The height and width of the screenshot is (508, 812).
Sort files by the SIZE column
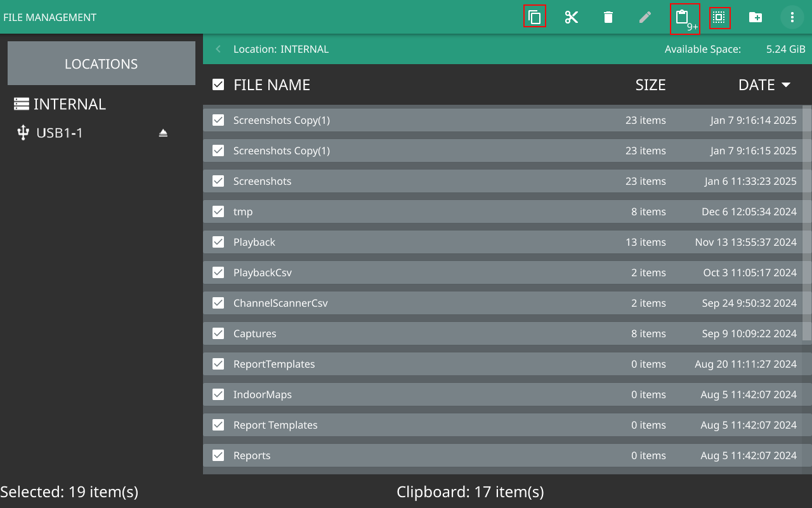(650, 85)
